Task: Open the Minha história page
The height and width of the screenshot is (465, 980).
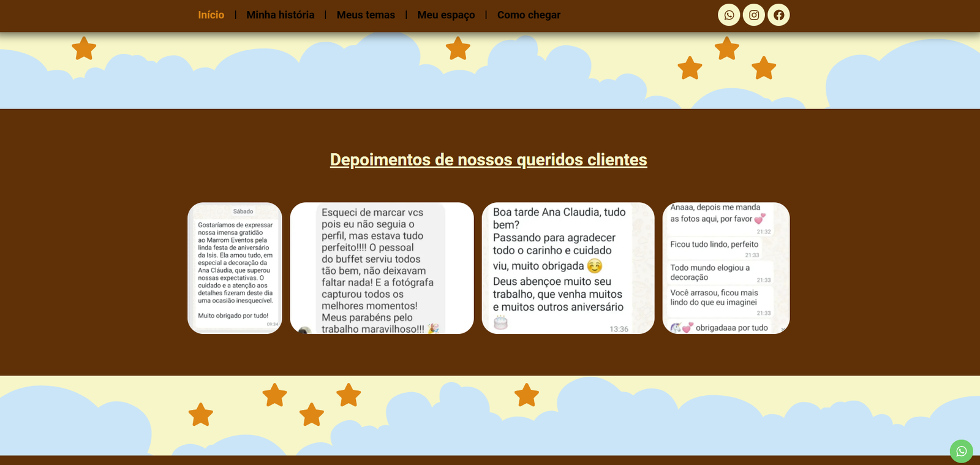Action: click(280, 15)
